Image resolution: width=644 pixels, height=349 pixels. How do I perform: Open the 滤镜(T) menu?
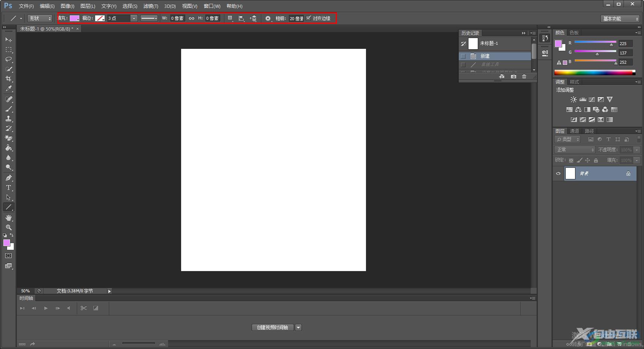[x=151, y=6]
